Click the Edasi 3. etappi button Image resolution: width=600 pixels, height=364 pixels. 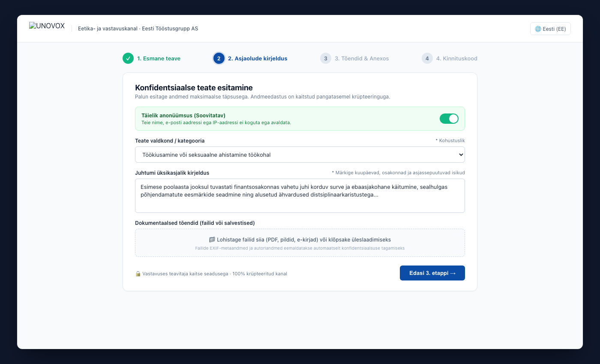[432, 273]
